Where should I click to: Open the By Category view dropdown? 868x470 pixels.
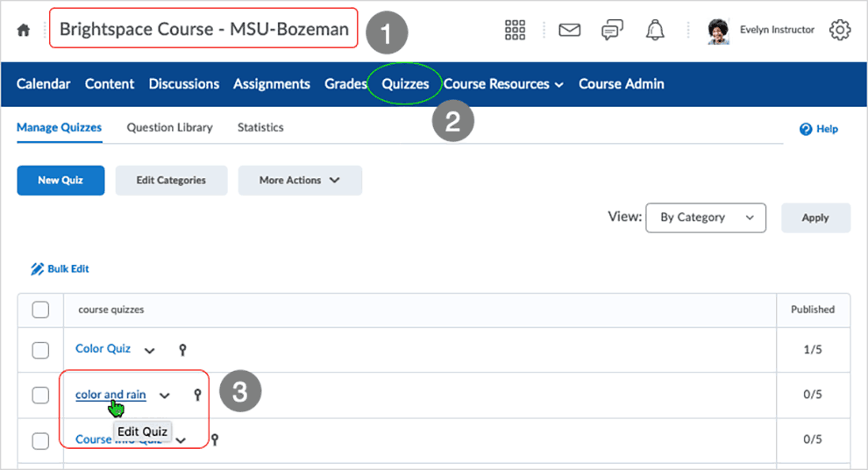coord(706,217)
